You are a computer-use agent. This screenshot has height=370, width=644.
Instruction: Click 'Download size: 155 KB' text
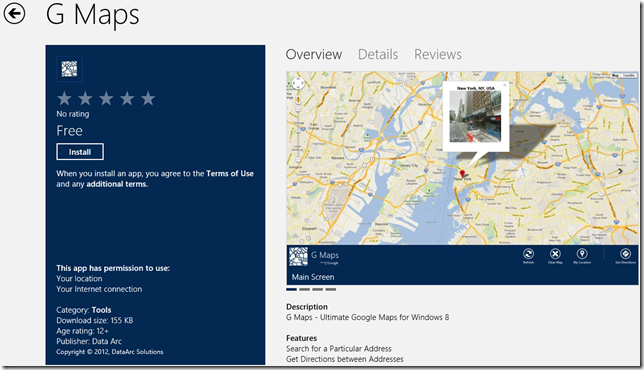(94, 320)
